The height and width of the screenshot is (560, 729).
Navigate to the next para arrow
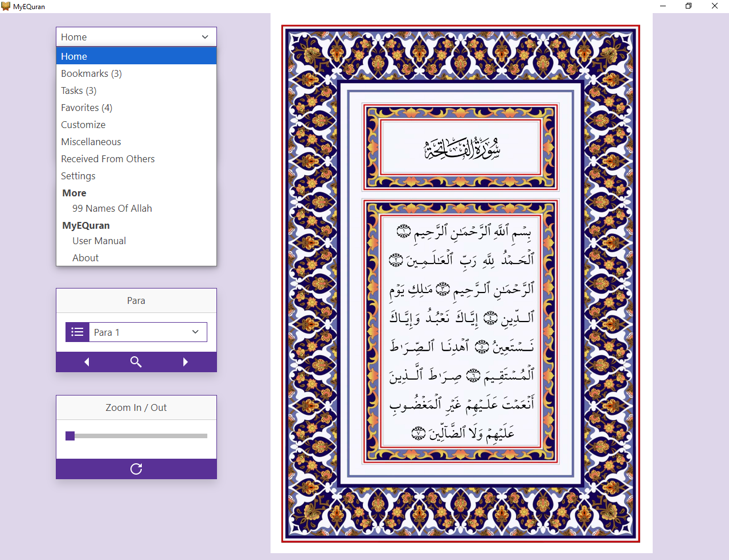[185, 361]
